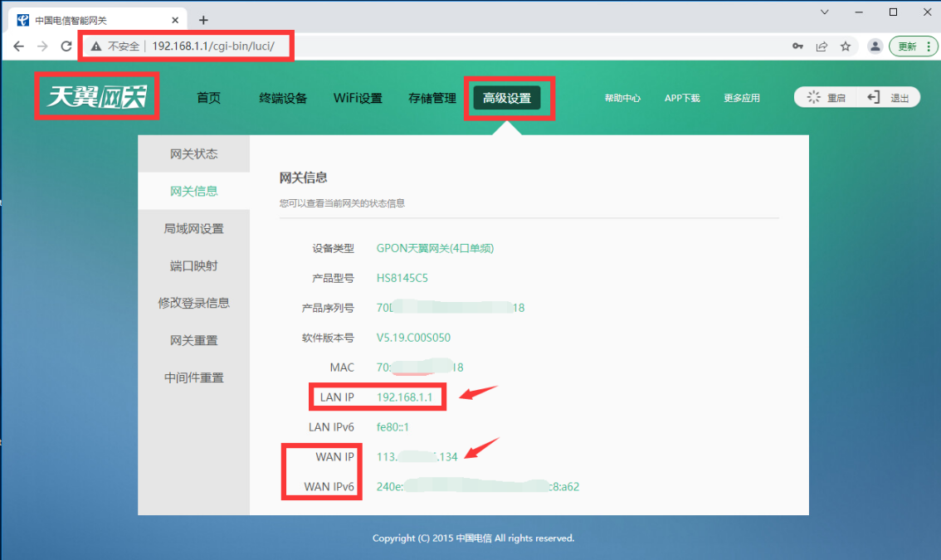Click the 退出 logout button
The height and width of the screenshot is (560, 941).
(888, 97)
